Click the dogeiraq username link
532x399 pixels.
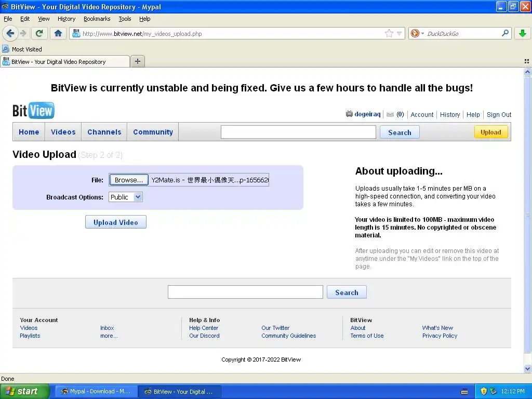coord(367,114)
